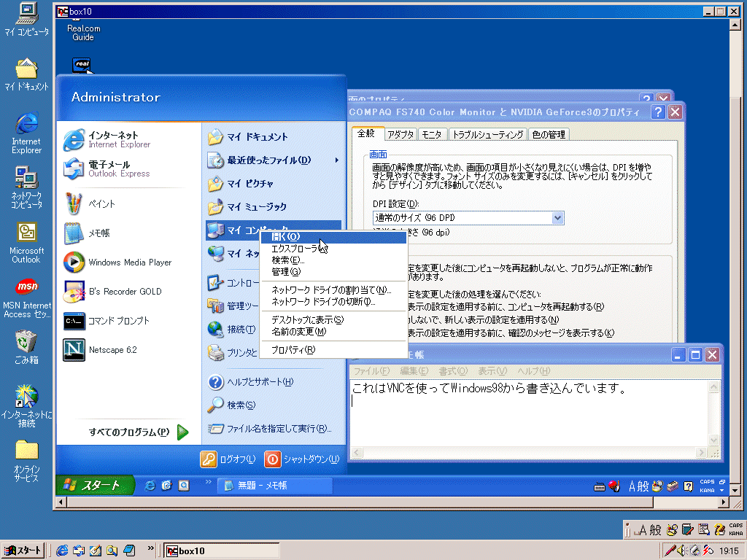
Task: Toggle KANA on the blue taskbar language bar
Action: (707, 490)
